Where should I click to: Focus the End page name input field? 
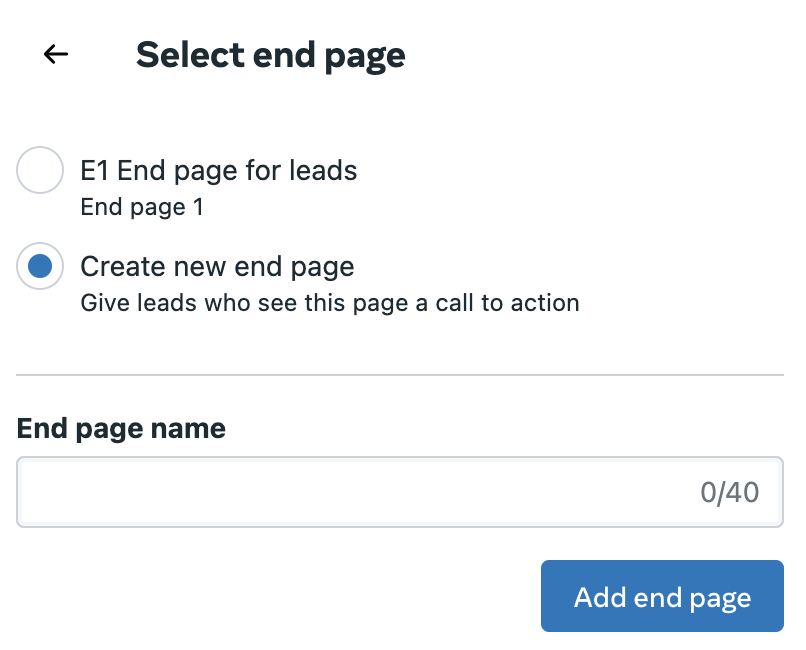400,492
